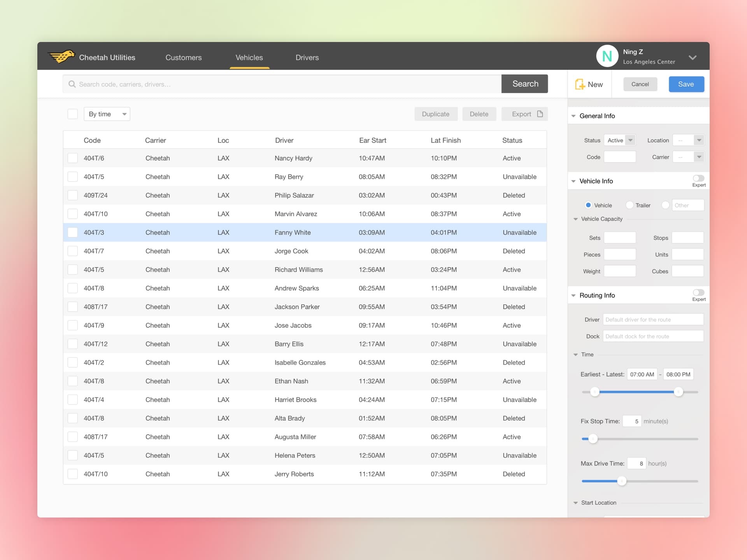This screenshot has width=747, height=560.
Task: Select the Drivers tab
Action: (x=308, y=57)
